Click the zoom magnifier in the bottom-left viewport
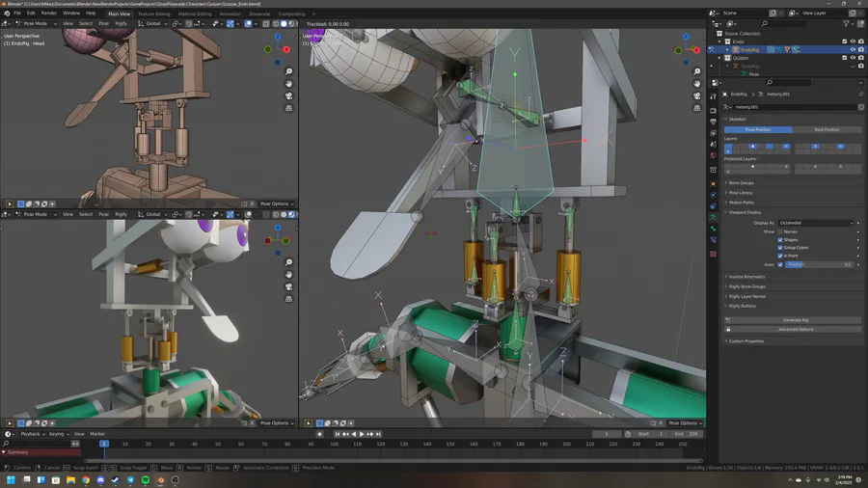 tap(289, 262)
